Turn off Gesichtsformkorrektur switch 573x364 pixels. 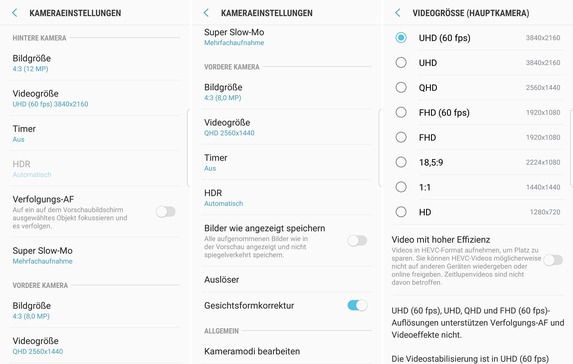[x=357, y=305]
